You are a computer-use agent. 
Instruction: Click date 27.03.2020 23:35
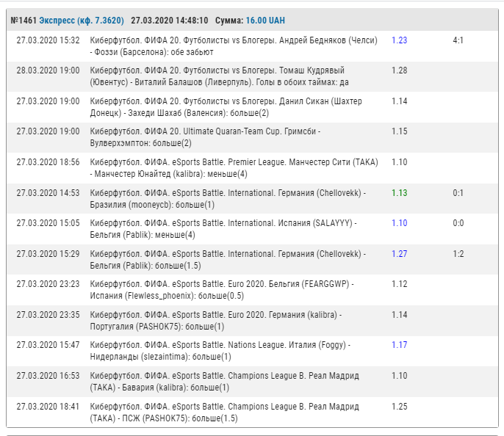tap(48, 316)
